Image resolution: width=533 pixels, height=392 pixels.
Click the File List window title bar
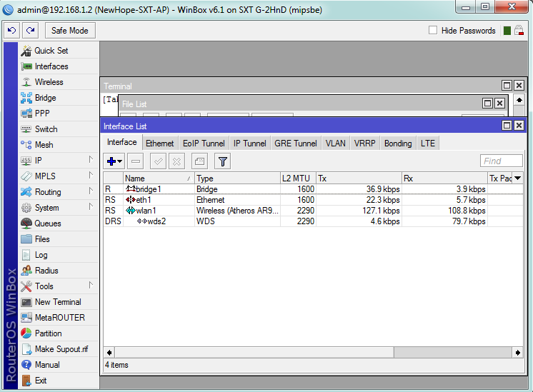tap(299, 104)
